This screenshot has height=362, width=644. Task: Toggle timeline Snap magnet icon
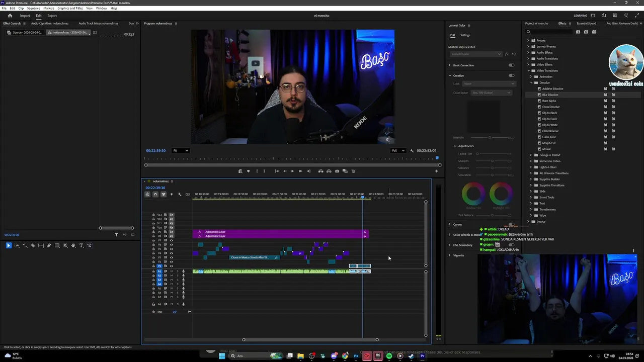click(x=155, y=194)
